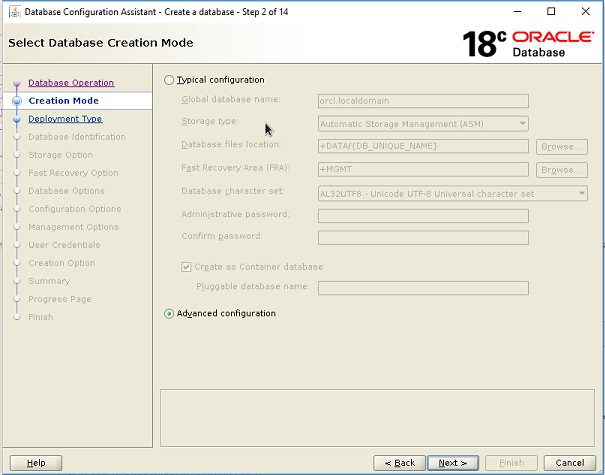Click the disabled Finish button
Image resolution: width=605 pixels, height=475 pixels.
(x=511, y=463)
